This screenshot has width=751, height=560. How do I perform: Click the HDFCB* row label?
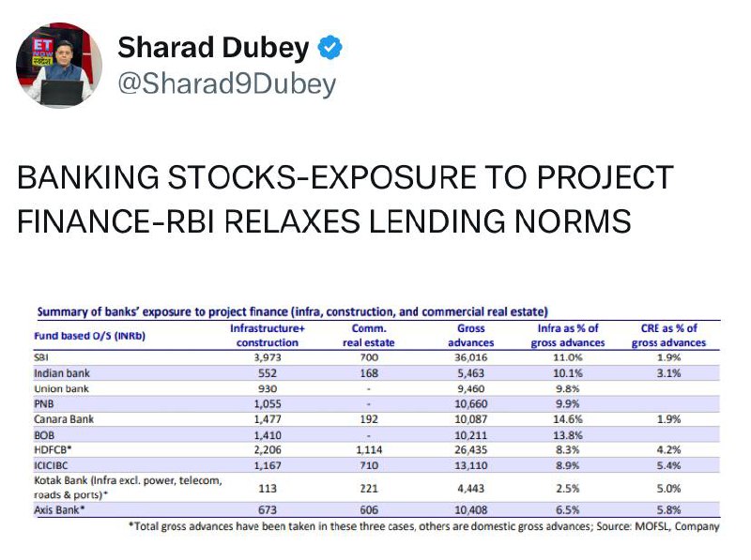pyautogui.click(x=53, y=450)
